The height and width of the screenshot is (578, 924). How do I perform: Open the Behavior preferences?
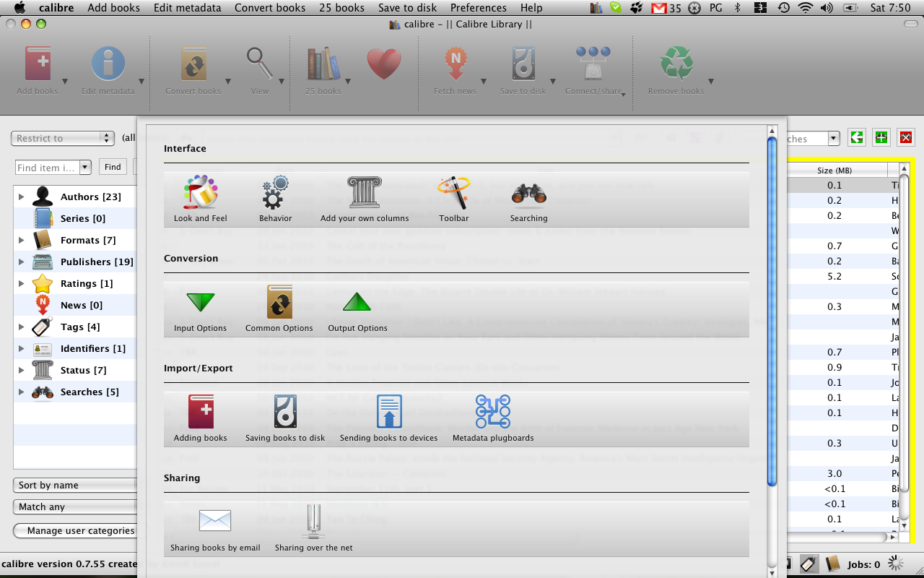click(276, 199)
